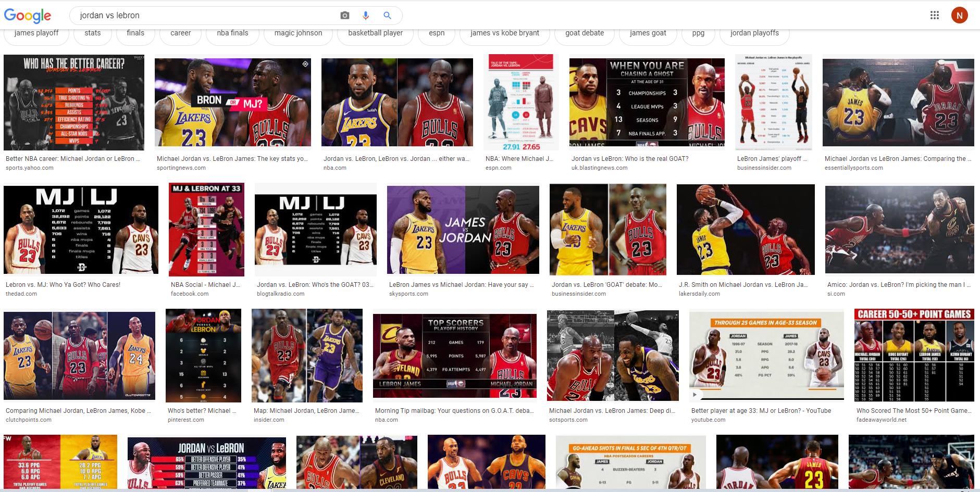Open 'Jordan vs. LeBron GOAT debate' link
Viewport: 980px width, 492px height.
607,285
